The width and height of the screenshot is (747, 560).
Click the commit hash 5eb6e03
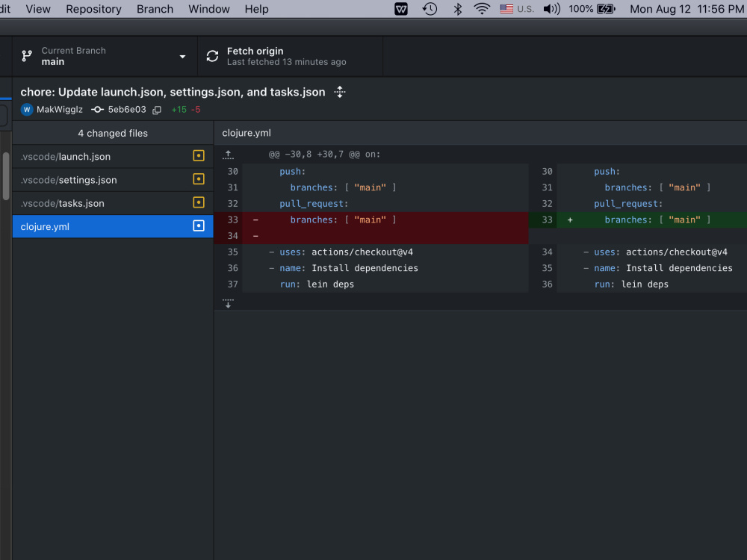(x=127, y=110)
